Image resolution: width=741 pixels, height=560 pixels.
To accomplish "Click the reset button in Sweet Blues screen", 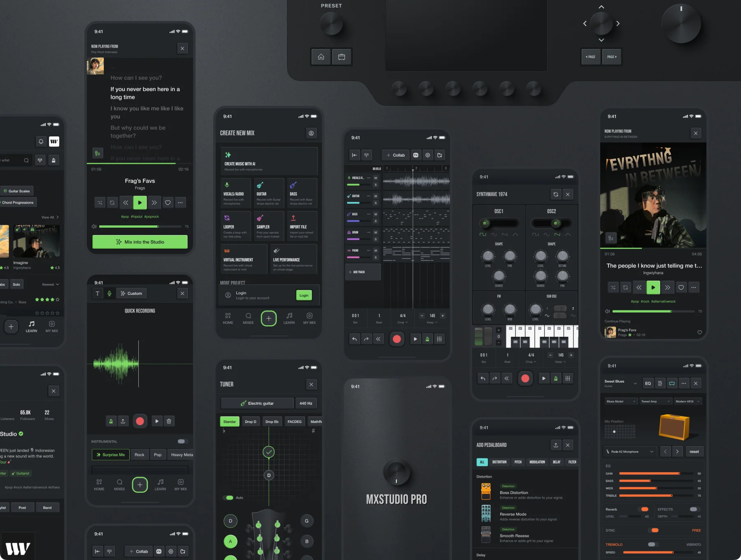I will [x=694, y=452].
